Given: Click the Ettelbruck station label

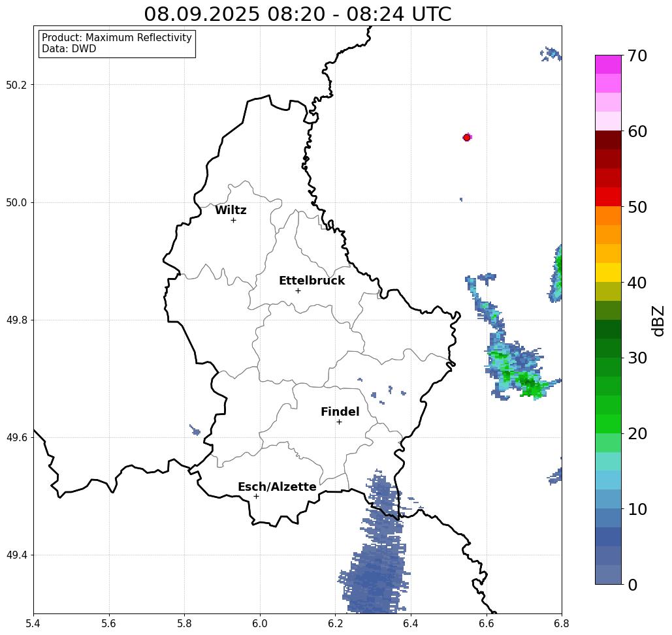Looking at the screenshot, I should point(312,281).
